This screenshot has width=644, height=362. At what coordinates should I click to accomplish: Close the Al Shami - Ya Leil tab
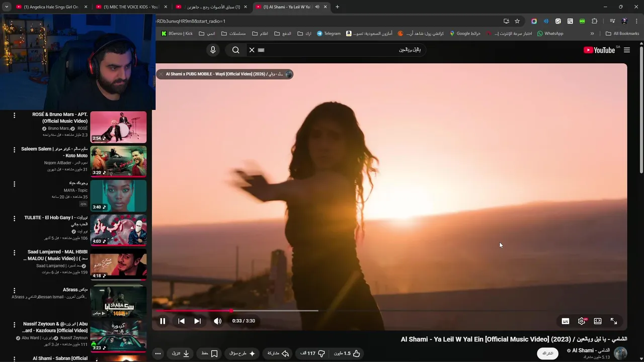[326, 7]
